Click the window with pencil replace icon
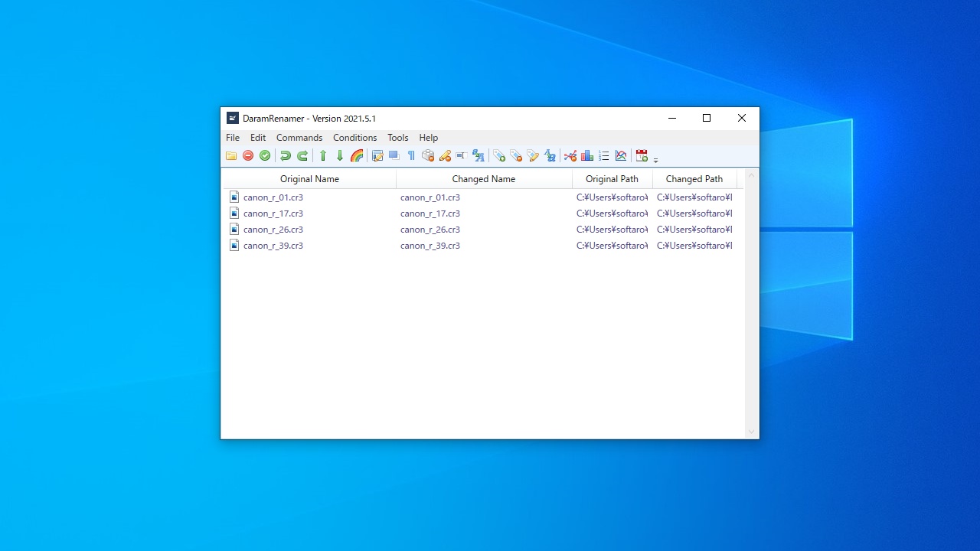This screenshot has height=551, width=980. 377,156
